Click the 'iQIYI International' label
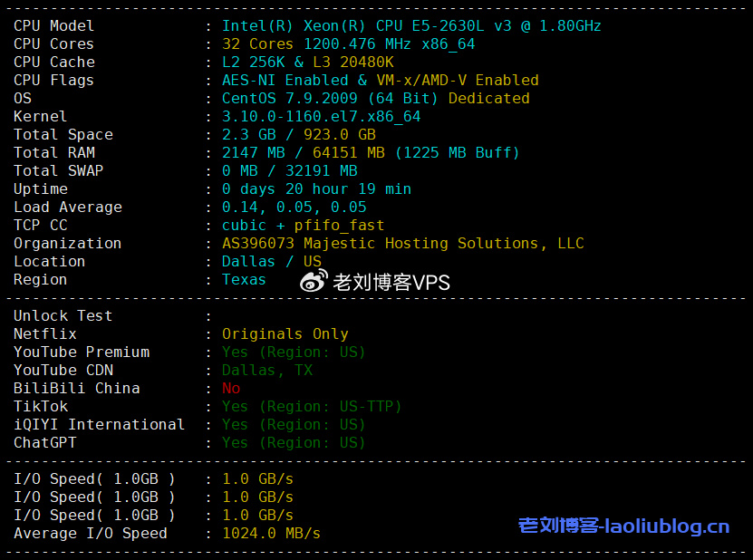The image size is (753, 560). [x=99, y=425]
